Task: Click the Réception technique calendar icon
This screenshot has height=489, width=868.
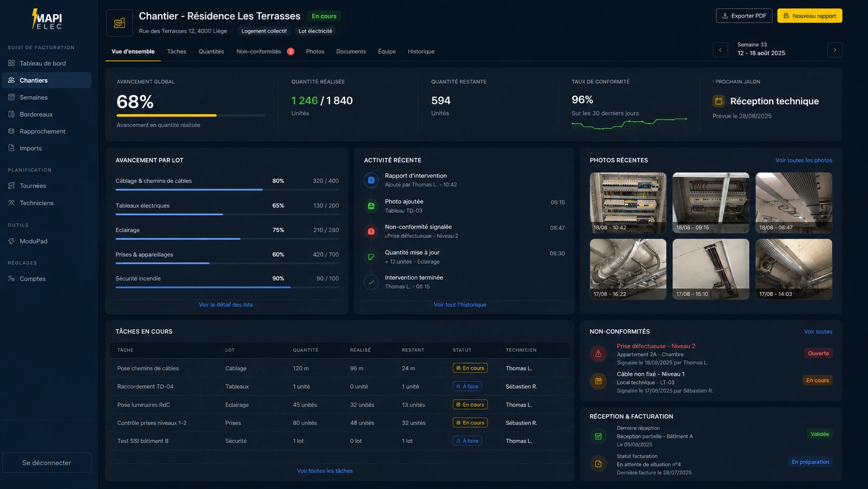Action: [x=719, y=101]
